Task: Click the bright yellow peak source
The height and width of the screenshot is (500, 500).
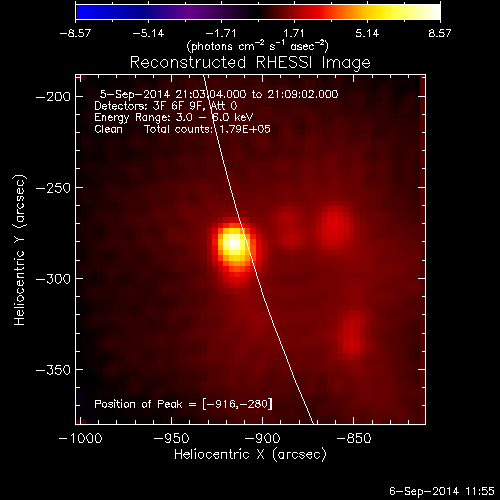Action: tap(234, 243)
